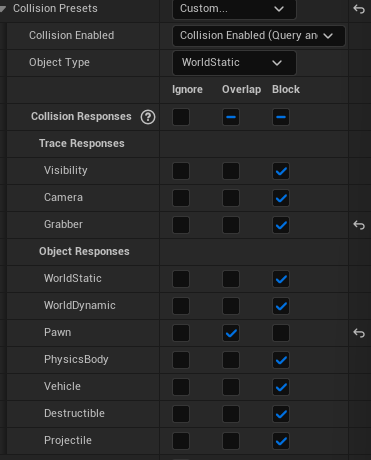Toggle Overlap for Pawn object
The width and height of the screenshot is (371, 460).
coord(231,333)
